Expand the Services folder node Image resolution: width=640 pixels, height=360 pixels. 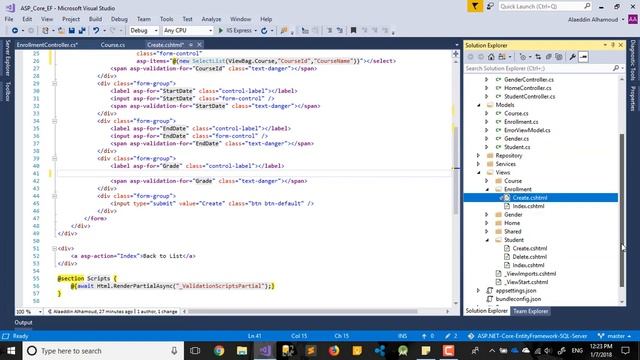(478, 164)
